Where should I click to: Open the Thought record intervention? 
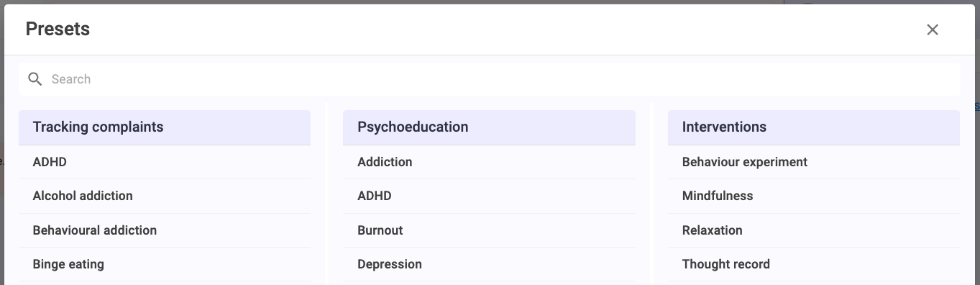[x=814, y=264]
